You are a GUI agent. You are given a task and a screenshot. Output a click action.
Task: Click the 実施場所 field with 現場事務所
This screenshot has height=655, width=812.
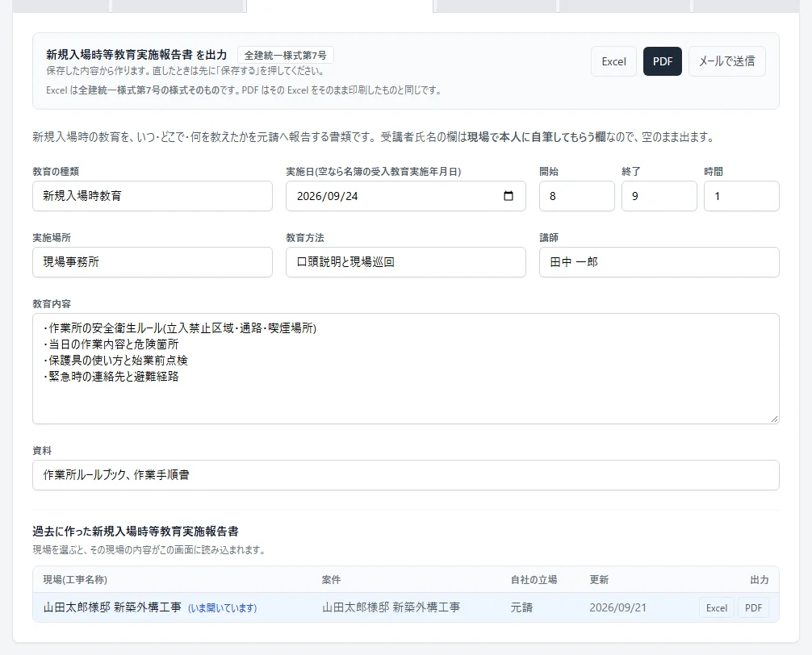point(153,262)
